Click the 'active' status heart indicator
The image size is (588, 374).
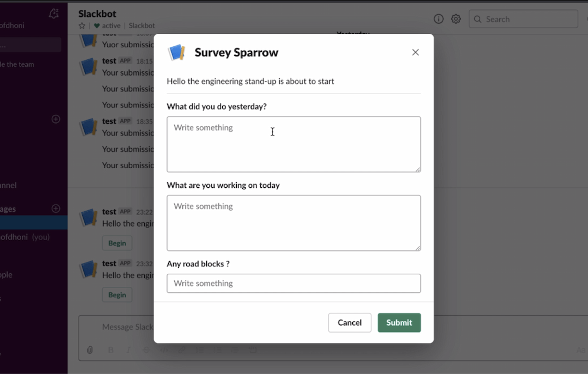(97, 26)
